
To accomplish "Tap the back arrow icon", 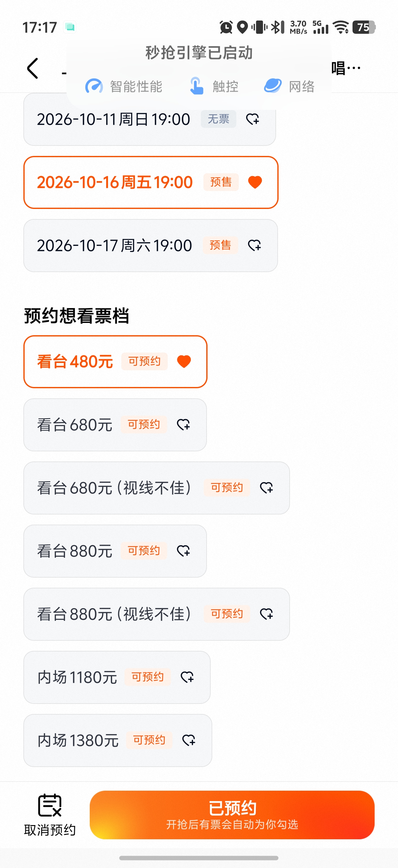I will pos(33,68).
